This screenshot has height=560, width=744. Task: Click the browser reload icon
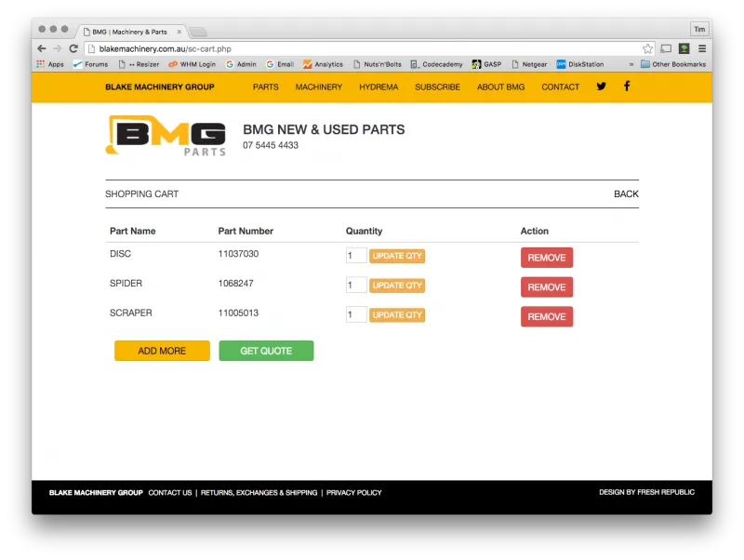73,48
